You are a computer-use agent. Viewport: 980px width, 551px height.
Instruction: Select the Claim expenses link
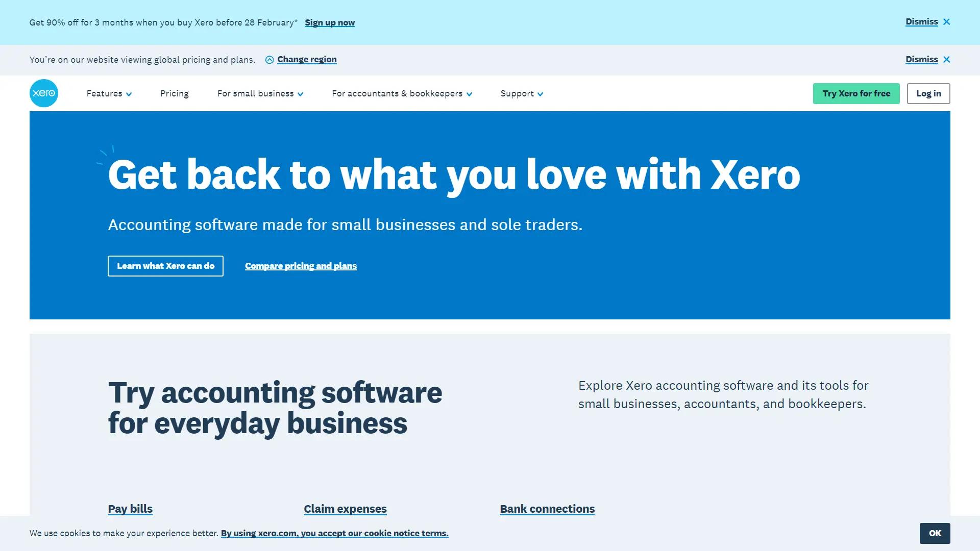(x=345, y=509)
